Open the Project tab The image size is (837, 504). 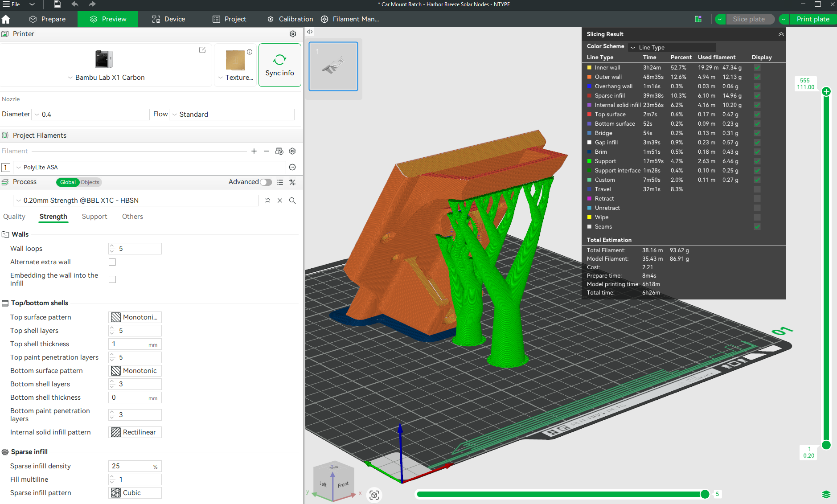pyautogui.click(x=230, y=19)
